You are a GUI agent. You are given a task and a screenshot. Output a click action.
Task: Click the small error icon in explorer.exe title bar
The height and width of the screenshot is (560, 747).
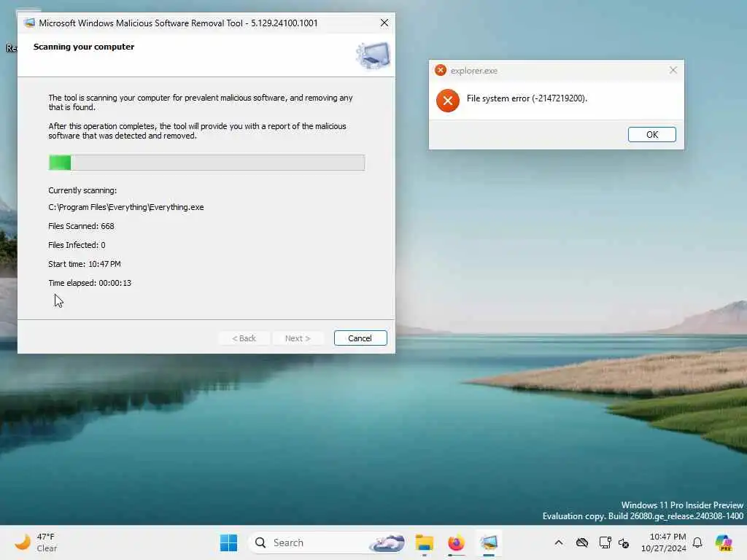pyautogui.click(x=441, y=71)
